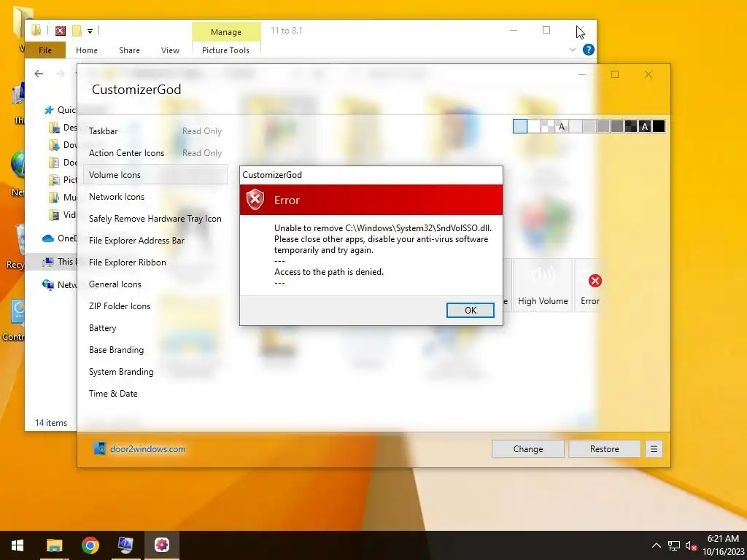
Task: Click the Change button in CustomizerGod
Action: click(x=528, y=449)
